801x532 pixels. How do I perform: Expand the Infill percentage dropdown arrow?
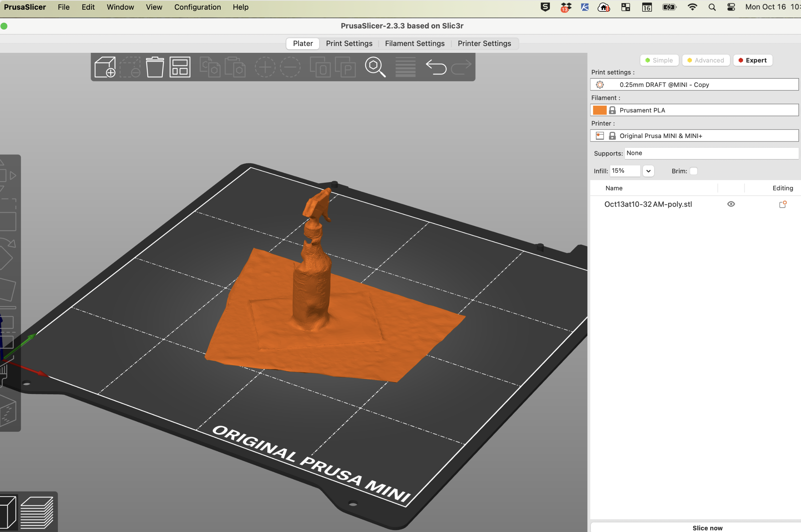coord(648,171)
